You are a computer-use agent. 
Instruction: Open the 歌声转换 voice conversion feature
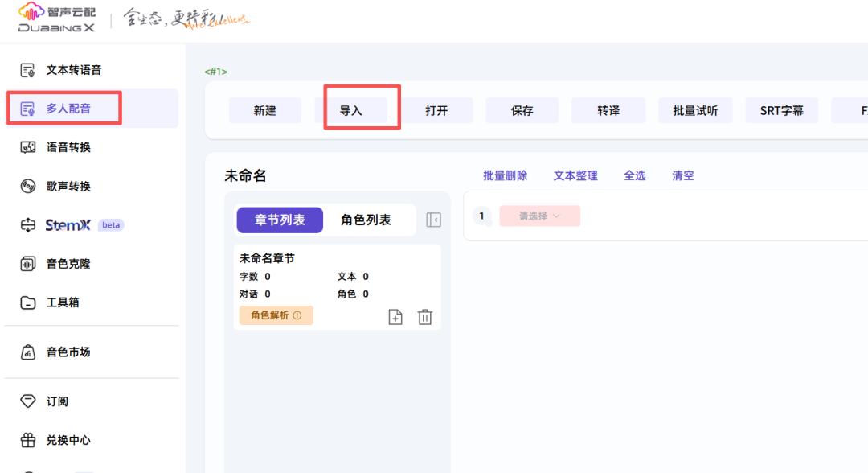click(x=69, y=186)
